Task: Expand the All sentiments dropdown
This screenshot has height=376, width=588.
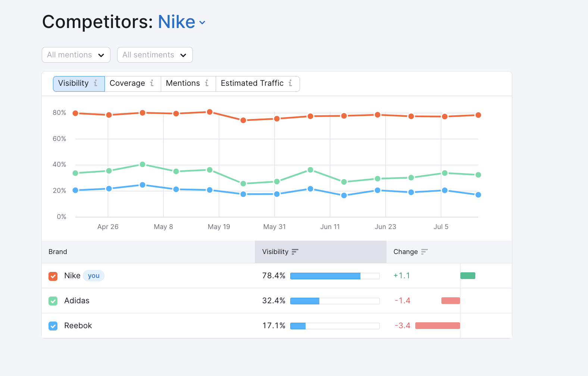Action: pos(155,55)
